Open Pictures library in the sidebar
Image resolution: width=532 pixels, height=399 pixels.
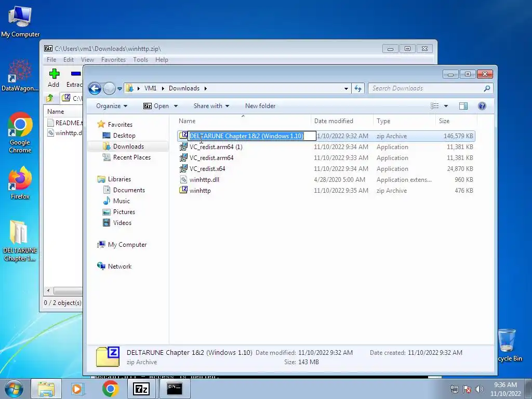[124, 212]
